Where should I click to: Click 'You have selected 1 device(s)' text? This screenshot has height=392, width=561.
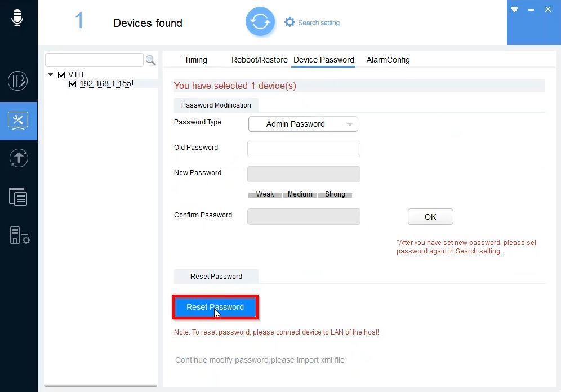235,86
